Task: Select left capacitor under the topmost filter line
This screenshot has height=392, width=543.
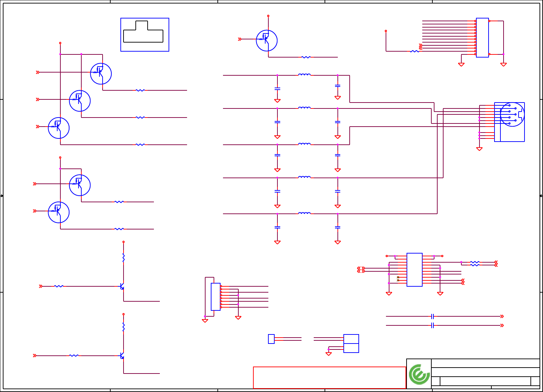Action: pyautogui.click(x=277, y=89)
